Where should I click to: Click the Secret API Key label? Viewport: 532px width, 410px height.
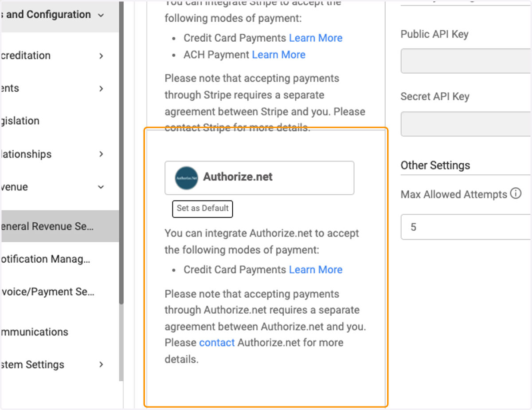[435, 97]
